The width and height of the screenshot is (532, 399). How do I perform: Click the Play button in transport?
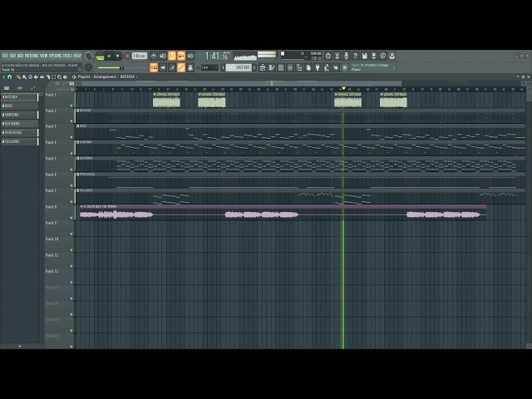(x=109, y=56)
